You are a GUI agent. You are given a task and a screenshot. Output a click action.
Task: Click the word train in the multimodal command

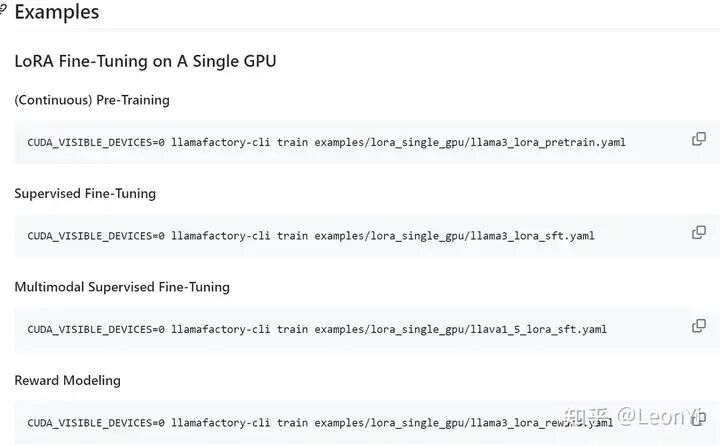(x=293, y=329)
